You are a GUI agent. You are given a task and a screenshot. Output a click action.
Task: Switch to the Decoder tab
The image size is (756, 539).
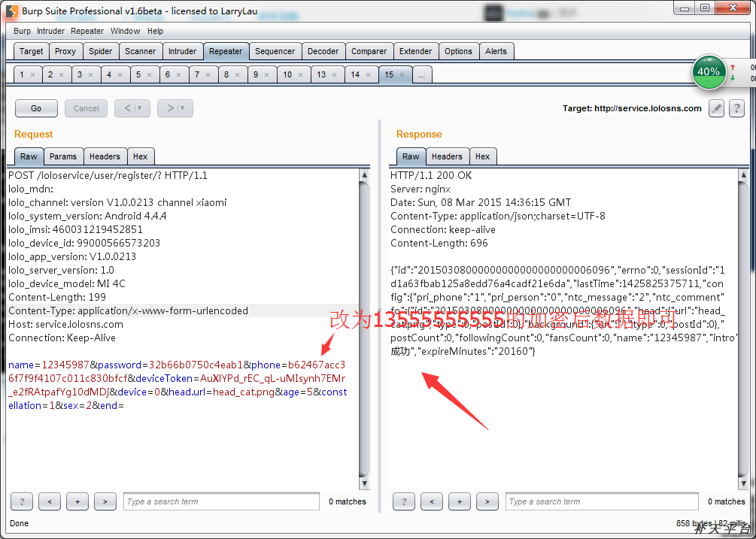(x=323, y=51)
